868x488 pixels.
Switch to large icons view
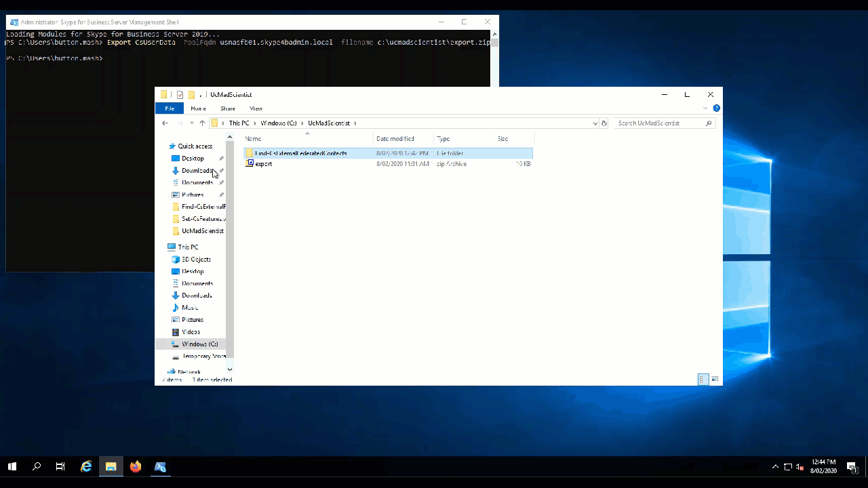(715, 380)
